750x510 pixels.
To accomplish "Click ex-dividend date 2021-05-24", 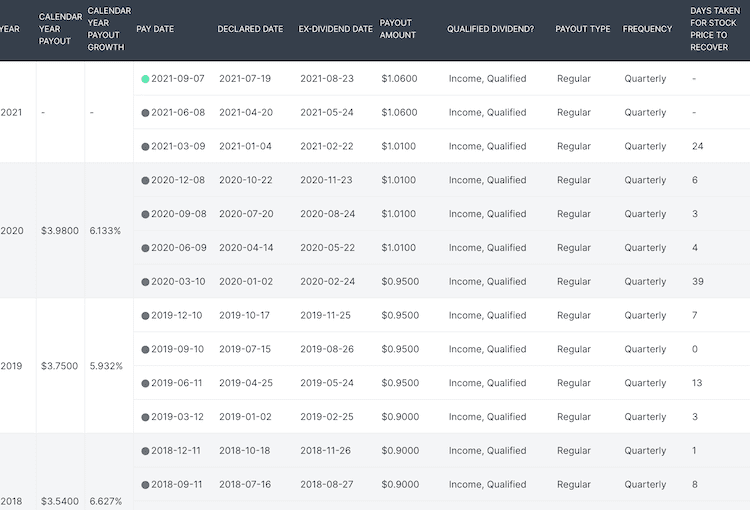I will pyautogui.click(x=327, y=112).
